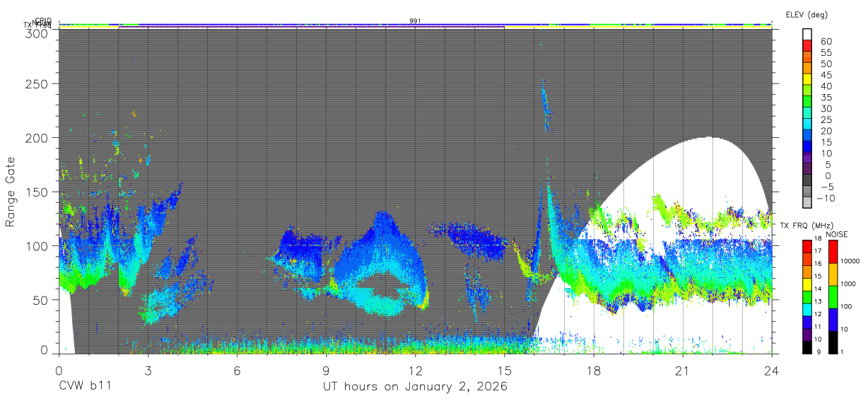Pick the blue 10-100 NOISE swatch

coord(833,320)
